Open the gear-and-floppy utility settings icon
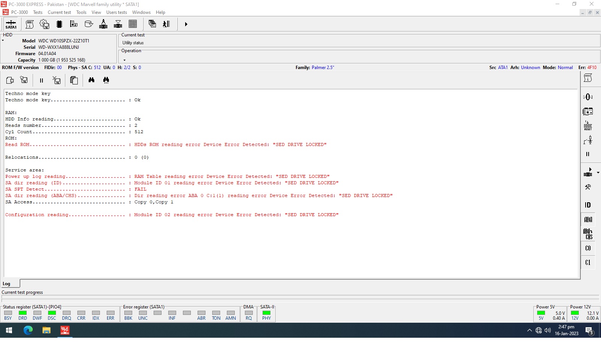601x364 pixels. pyautogui.click(x=44, y=24)
